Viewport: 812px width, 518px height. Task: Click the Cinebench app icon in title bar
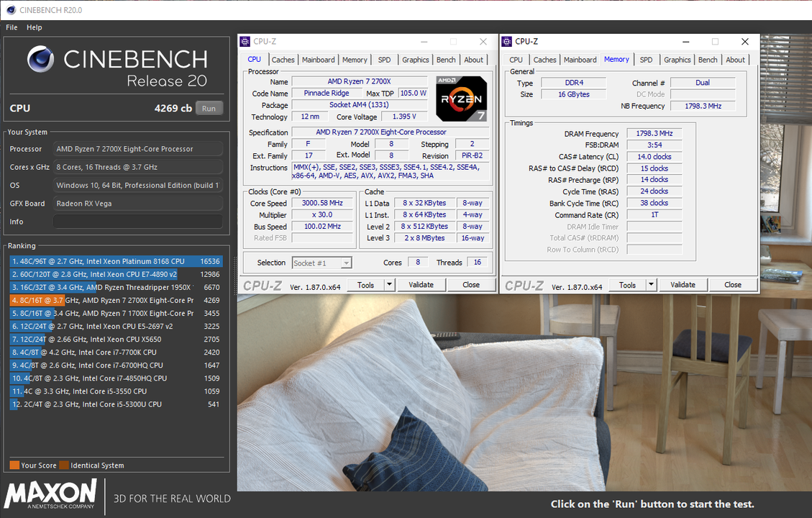pyautogui.click(x=10, y=10)
